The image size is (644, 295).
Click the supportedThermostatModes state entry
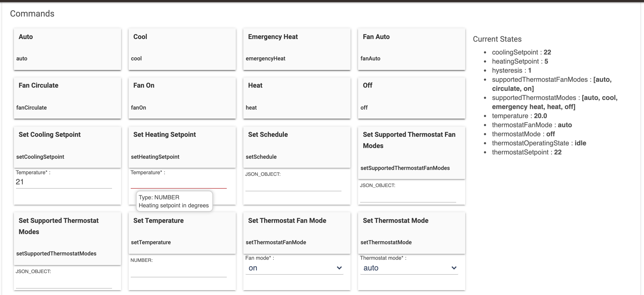click(x=555, y=102)
